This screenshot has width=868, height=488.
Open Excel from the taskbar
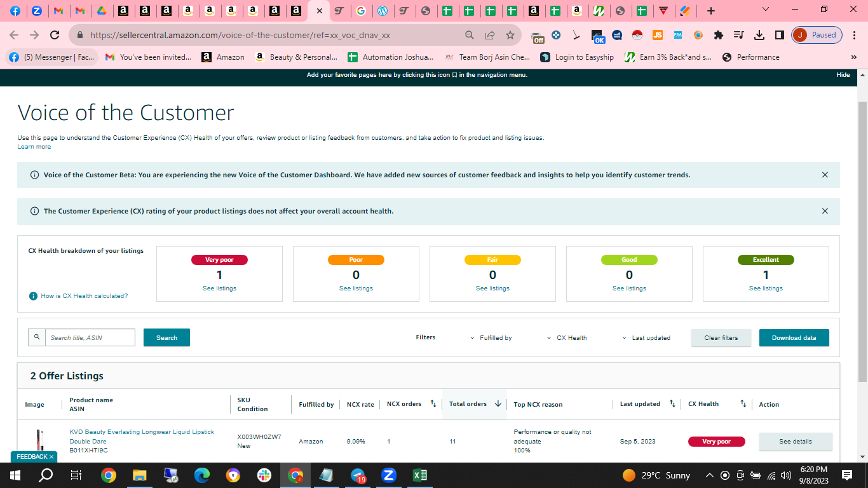[x=419, y=475]
